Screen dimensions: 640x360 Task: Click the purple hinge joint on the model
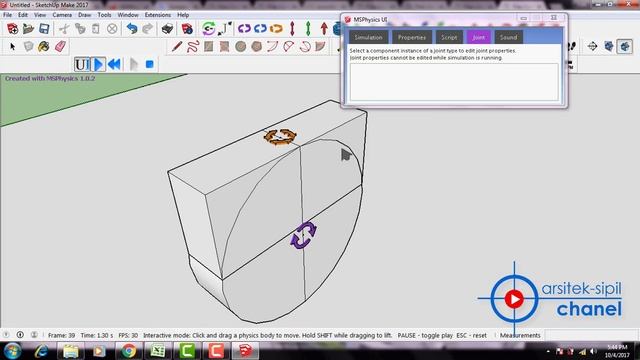[x=303, y=235]
